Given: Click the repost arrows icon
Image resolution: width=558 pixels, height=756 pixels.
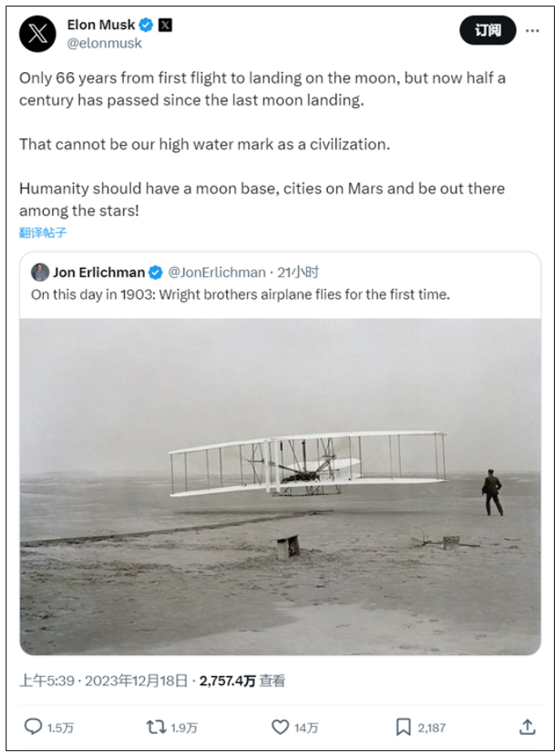Looking at the screenshot, I should pyautogui.click(x=155, y=727).
